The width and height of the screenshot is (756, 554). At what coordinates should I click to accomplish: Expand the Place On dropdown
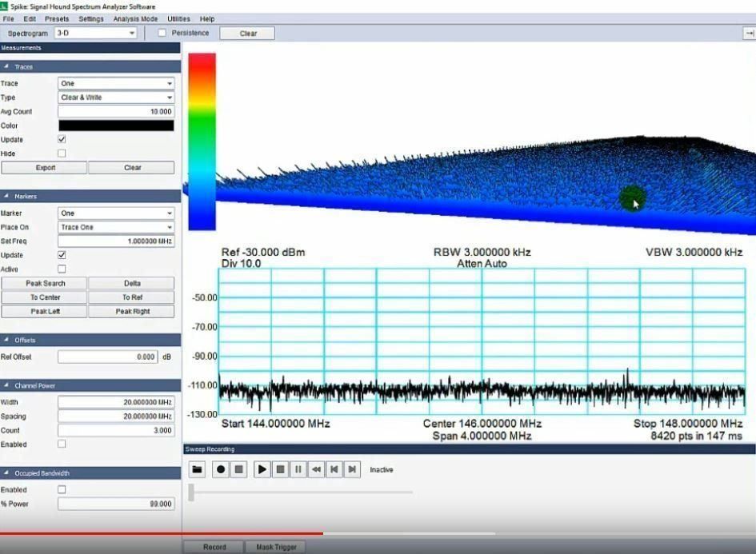[116, 227]
